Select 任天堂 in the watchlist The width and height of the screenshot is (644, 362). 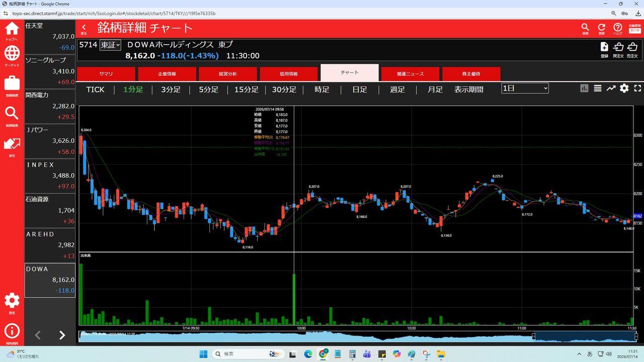50,36
